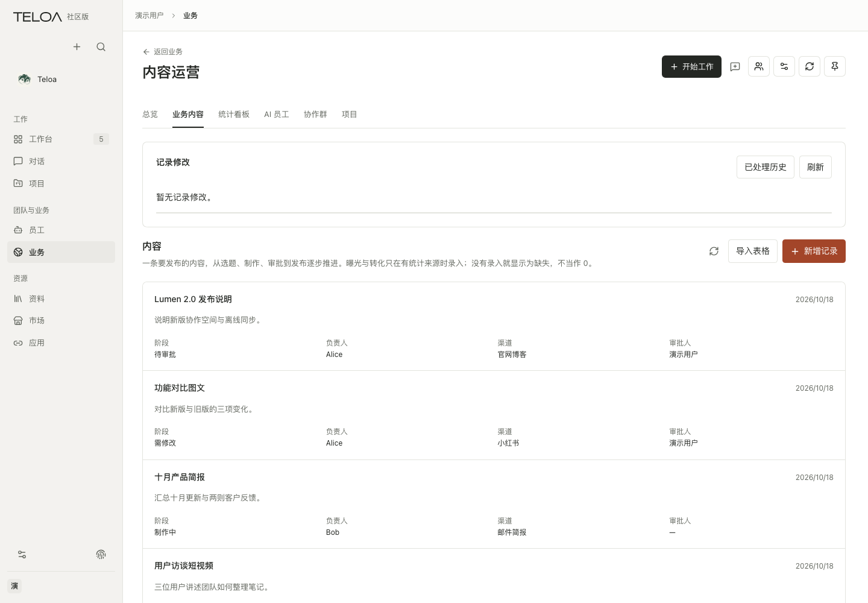This screenshot has width=868, height=603.
Task: Click the new chat message icon in header
Action: (735, 67)
